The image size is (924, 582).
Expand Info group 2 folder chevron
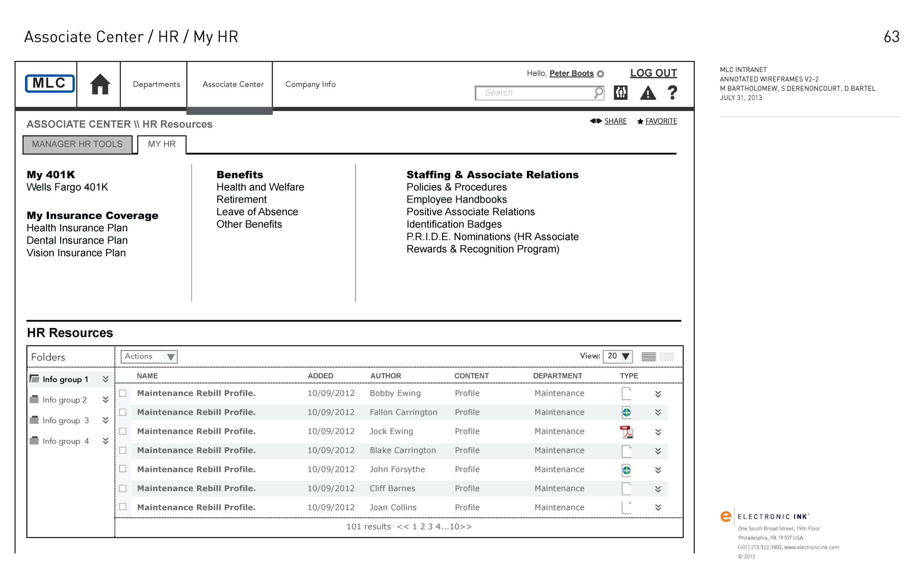click(x=105, y=400)
